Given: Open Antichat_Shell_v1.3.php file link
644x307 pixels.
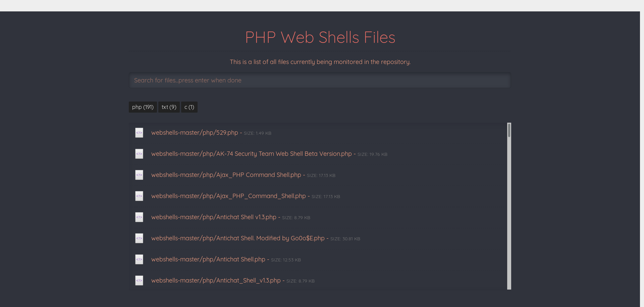Looking at the screenshot, I should (x=216, y=281).
